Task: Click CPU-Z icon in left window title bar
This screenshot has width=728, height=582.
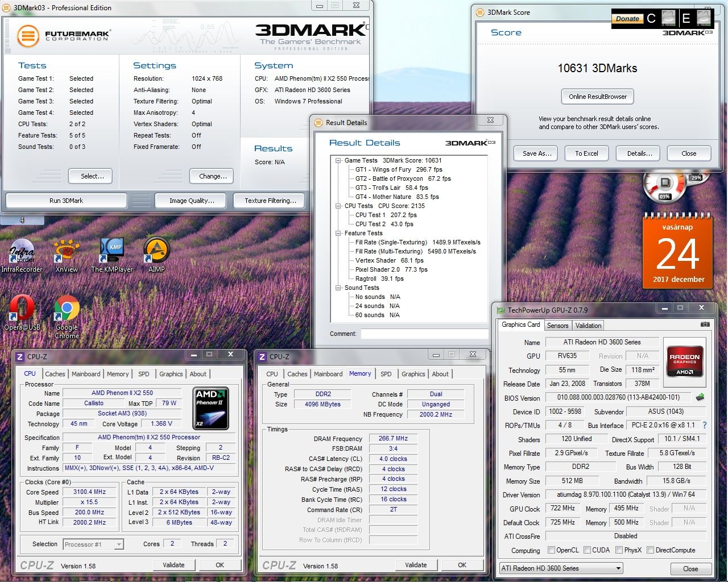Action: [x=19, y=357]
